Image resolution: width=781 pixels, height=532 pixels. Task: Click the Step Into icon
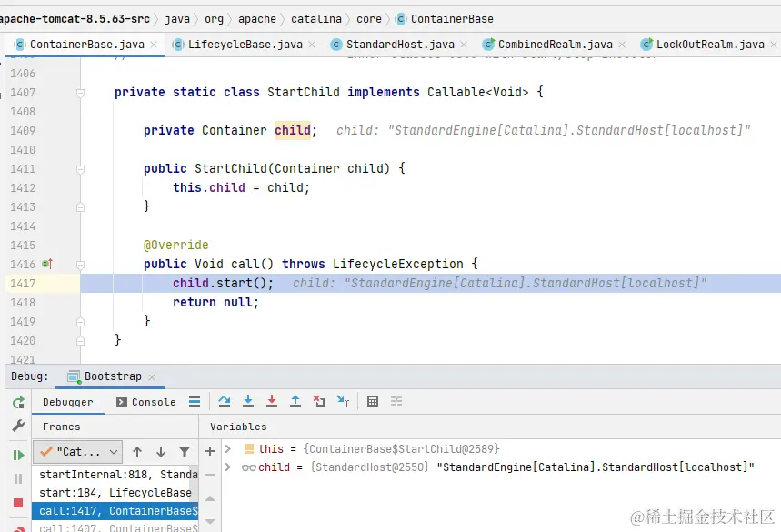point(248,401)
